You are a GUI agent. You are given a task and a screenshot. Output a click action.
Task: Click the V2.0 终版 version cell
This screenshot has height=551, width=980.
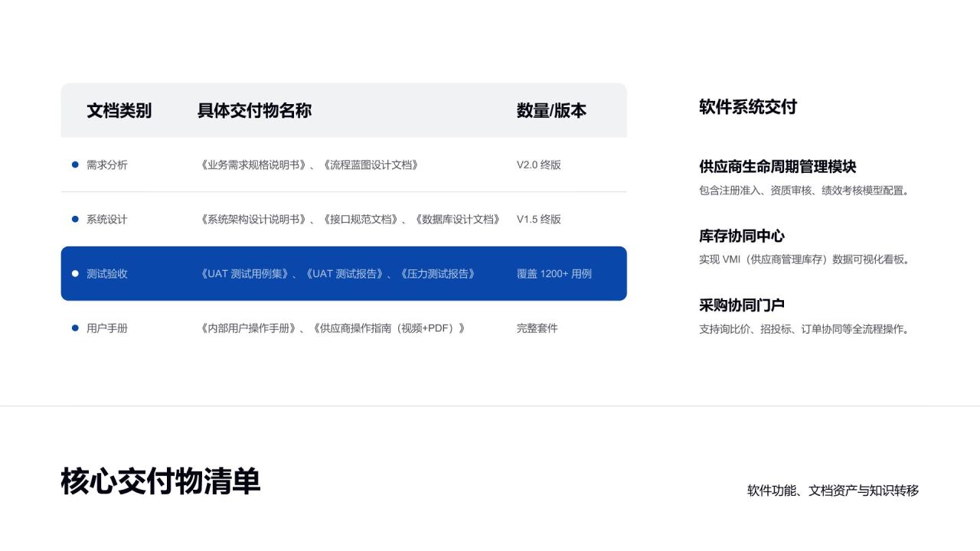(539, 165)
